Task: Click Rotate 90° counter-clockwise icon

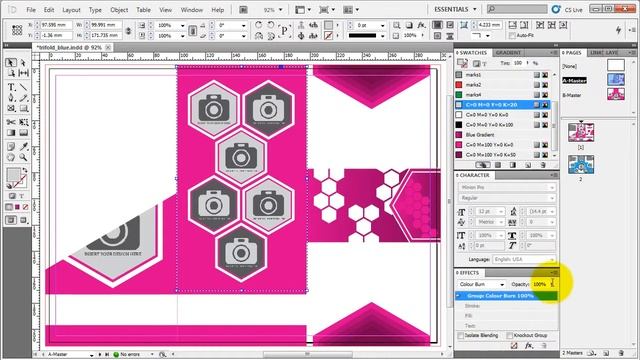Action: tap(270, 25)
